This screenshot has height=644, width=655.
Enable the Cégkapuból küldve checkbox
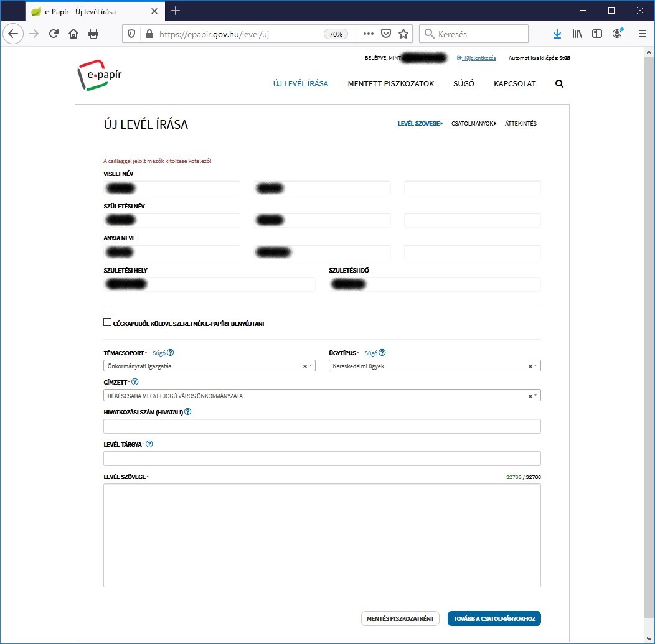(107, 321)
